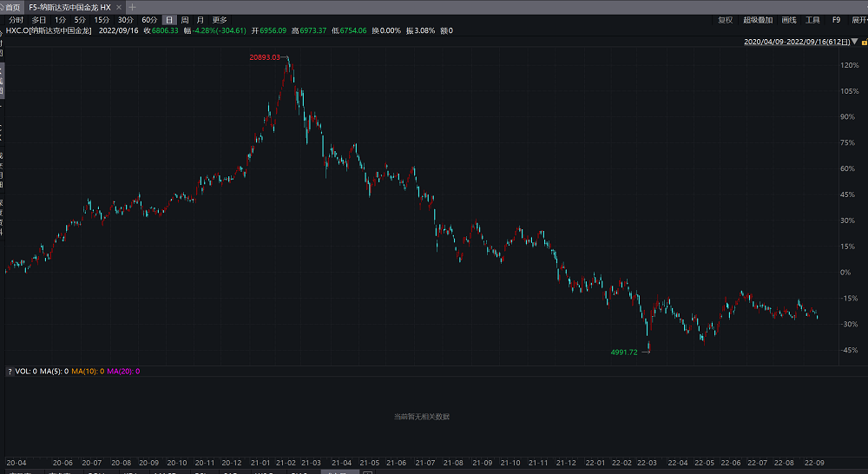Click the 振3.08% amplitude value
The width and height of the screenshot is (868, 474).
421,30
